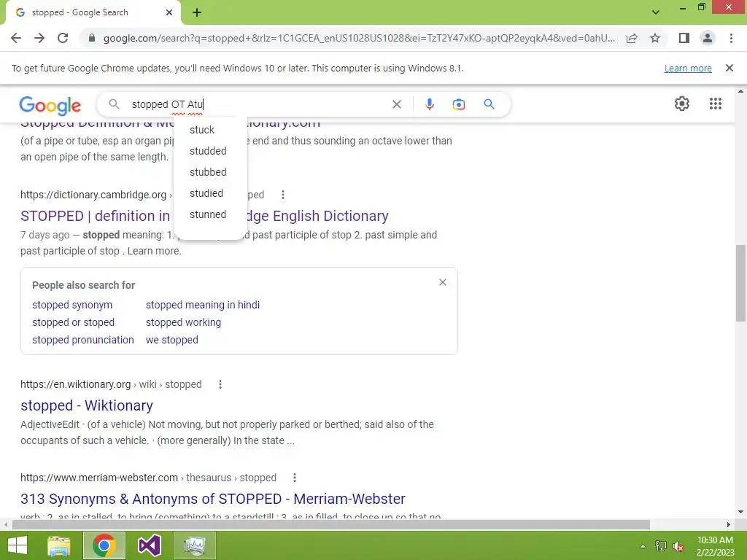747x560 pixels.
Task: Share this page from address bar
Action: [632, 38]
